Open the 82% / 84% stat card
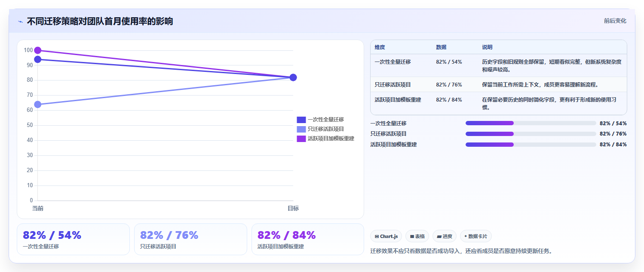The width and height of the screenshot is (644, 272). (308, 239)
